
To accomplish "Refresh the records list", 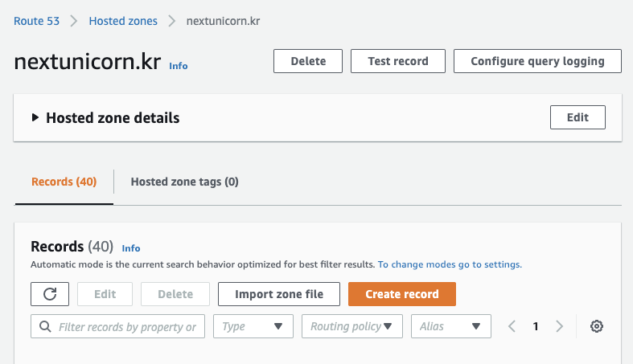I will 50,294.
